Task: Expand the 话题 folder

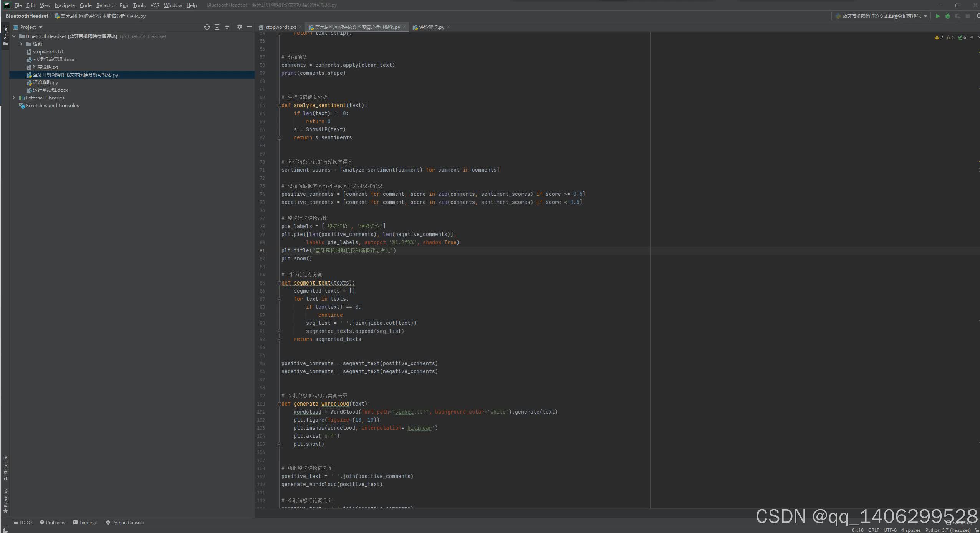Action: (x=21, y=44)
